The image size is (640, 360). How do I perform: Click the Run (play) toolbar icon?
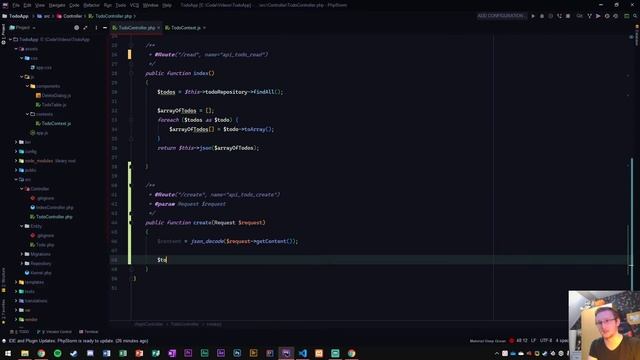tap(533, 16)
